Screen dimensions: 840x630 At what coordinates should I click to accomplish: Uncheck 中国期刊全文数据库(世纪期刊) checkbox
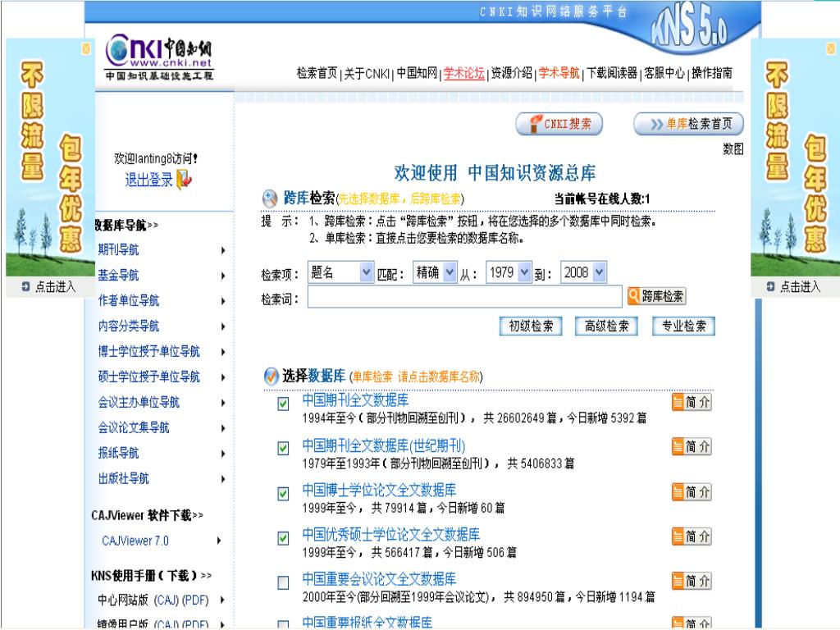[283, 448]
